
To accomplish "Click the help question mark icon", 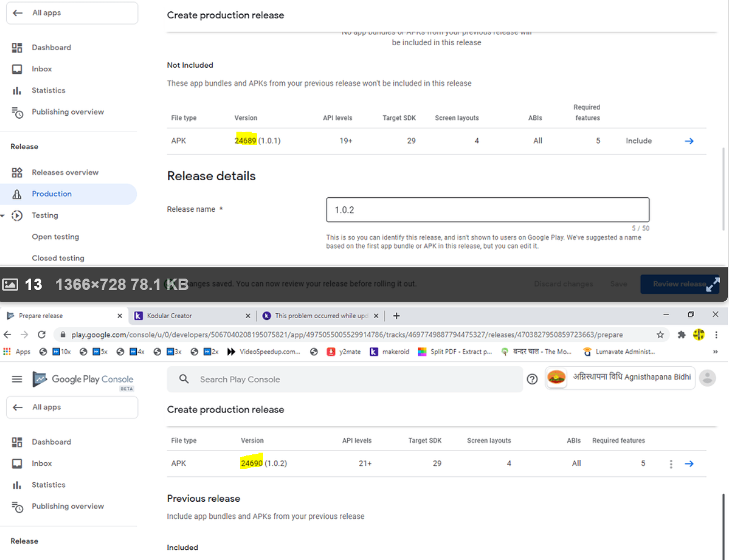I will [532, 379].
